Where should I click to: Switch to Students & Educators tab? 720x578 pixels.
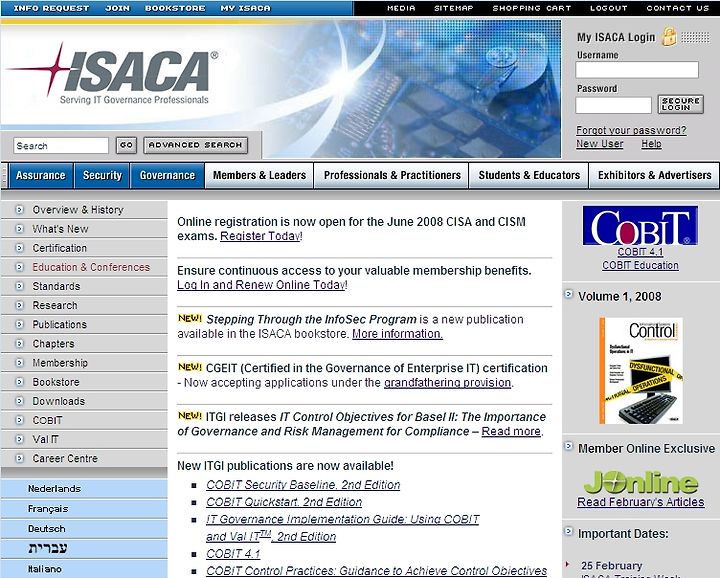529,175
